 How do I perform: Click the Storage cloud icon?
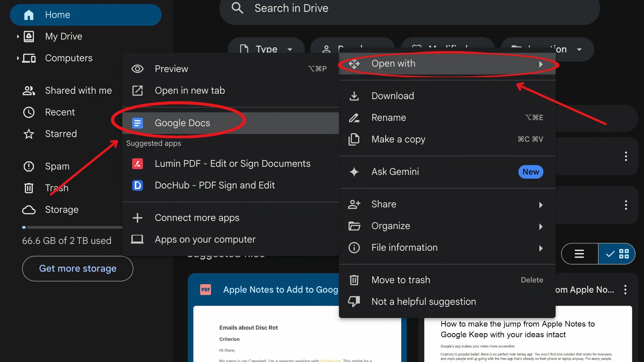(29, 210)
